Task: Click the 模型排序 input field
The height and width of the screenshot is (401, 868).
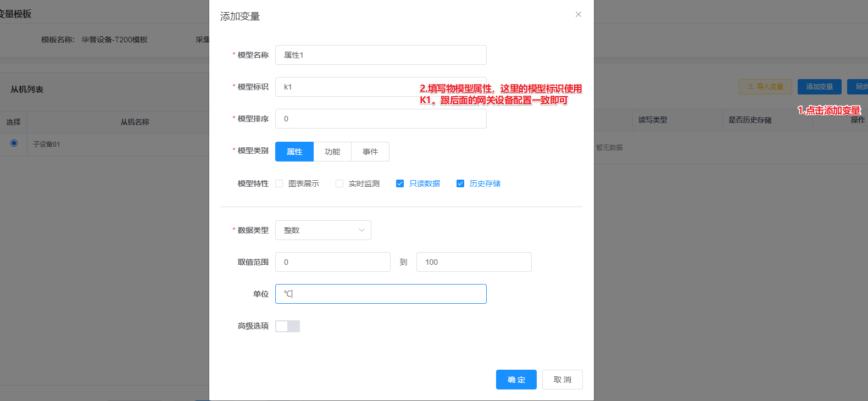Action: pyautogui.click(x=380, y=119)
